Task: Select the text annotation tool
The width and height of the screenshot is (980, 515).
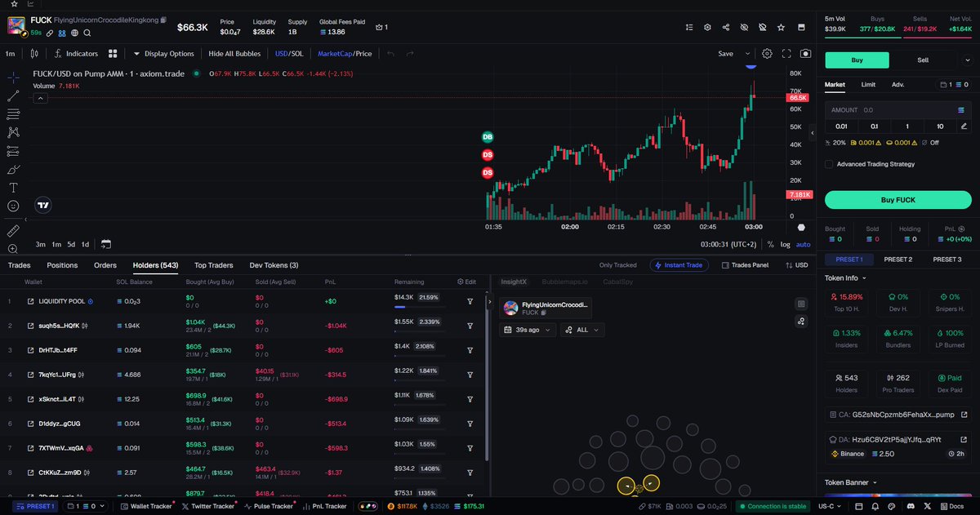Action: coord(13,188)
